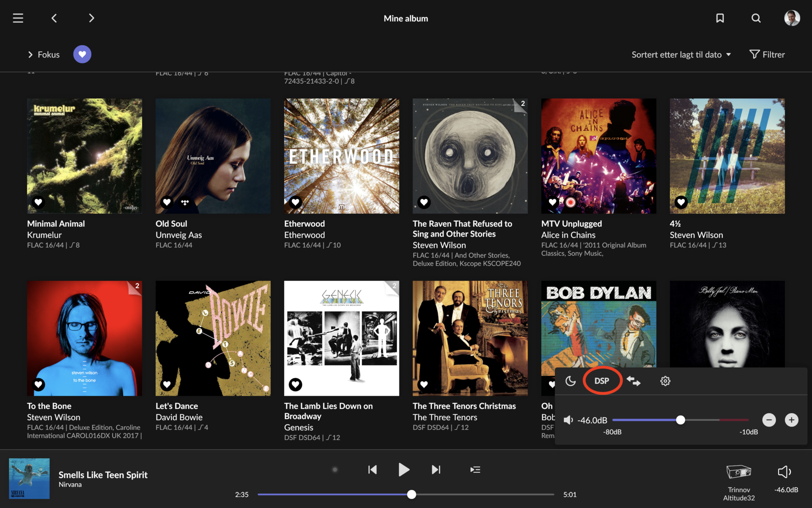The width and height of the screenshot is (812, 508).
Task: Open the 'Sortert etter lagt til dato' dropdown
Action: click(x=681, y=55)
